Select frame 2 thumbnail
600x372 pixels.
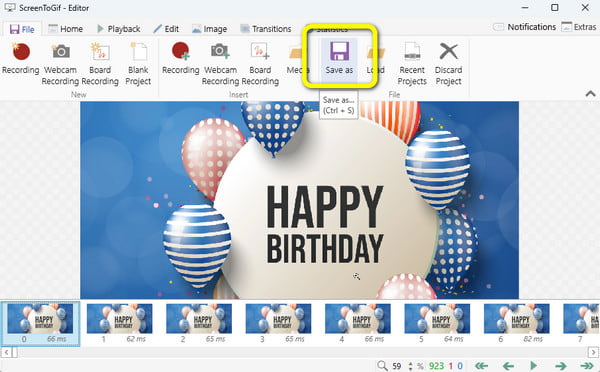click(199, 324)
